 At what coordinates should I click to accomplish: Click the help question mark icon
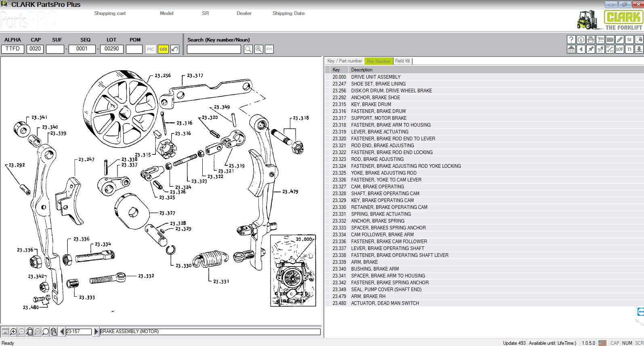click(571, 40)
